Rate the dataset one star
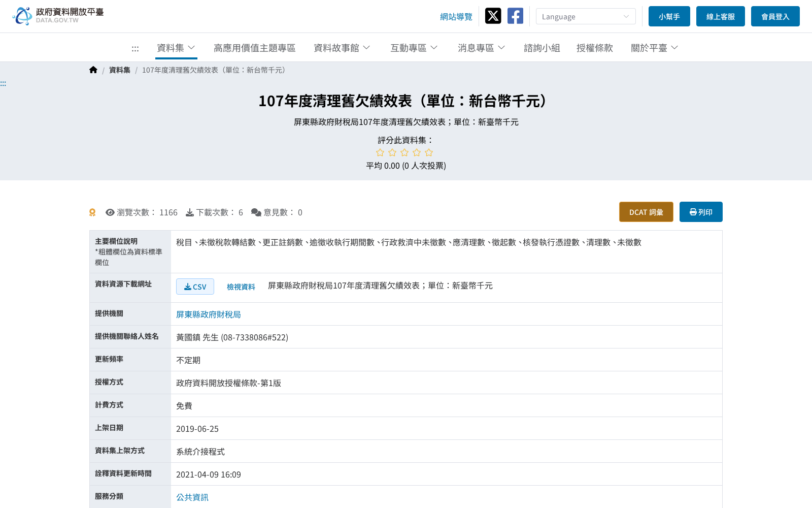 pyautogui.click(x=380, y=152)
